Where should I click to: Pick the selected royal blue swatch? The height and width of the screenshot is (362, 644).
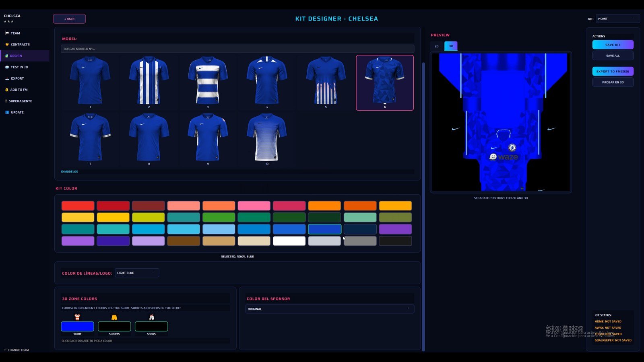pos(324,229)
